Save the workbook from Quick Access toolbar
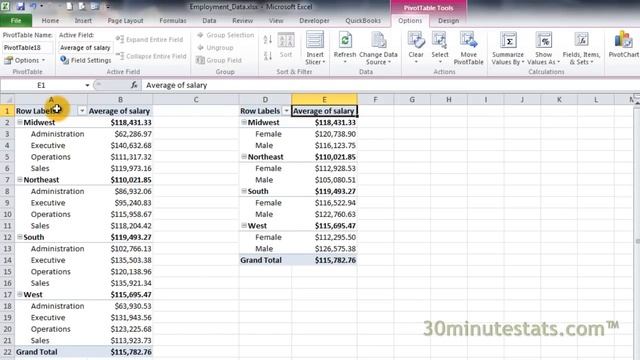The height and width of the screenshot is (360, 640). click(x=20, y=7)
